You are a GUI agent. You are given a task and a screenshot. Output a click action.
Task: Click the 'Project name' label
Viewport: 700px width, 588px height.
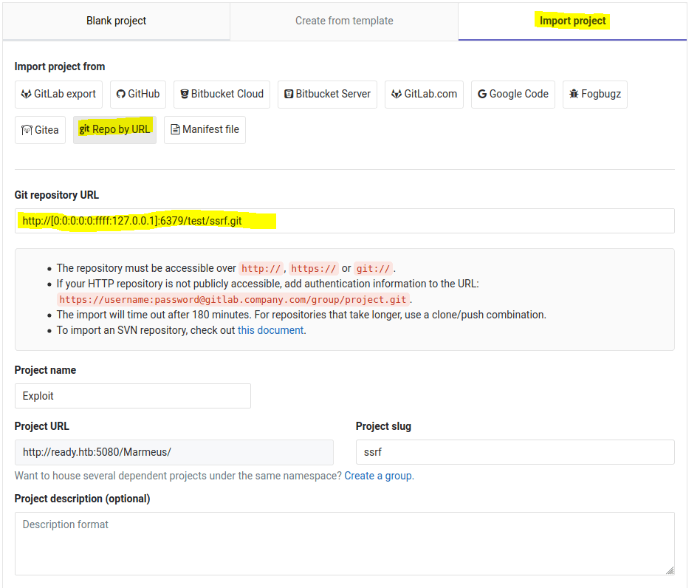(x=45, y=370)
